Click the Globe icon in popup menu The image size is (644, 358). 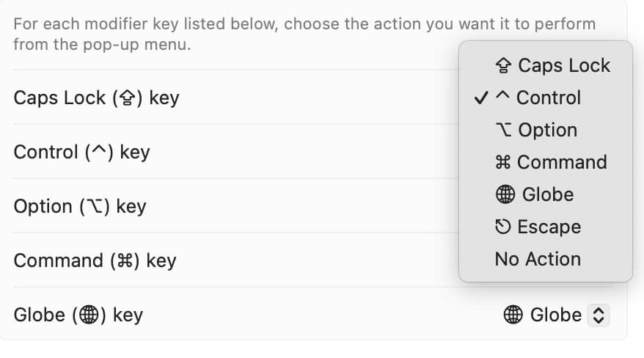click(505, 194)
